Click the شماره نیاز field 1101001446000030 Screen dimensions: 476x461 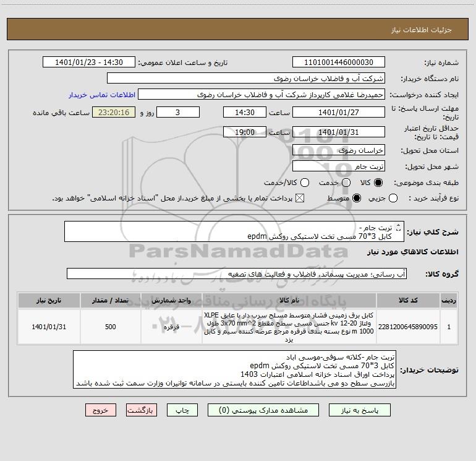click(x=339, y=62)
